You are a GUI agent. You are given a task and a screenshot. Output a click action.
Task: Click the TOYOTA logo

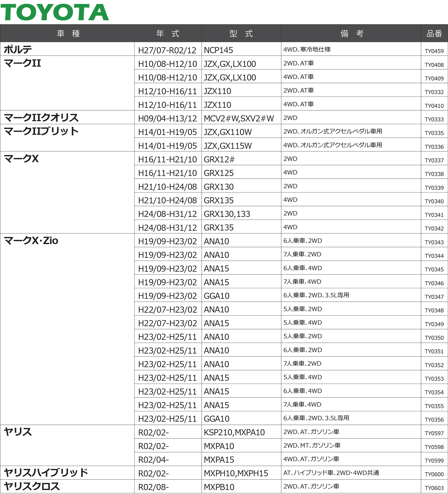(x=54, y=12)
